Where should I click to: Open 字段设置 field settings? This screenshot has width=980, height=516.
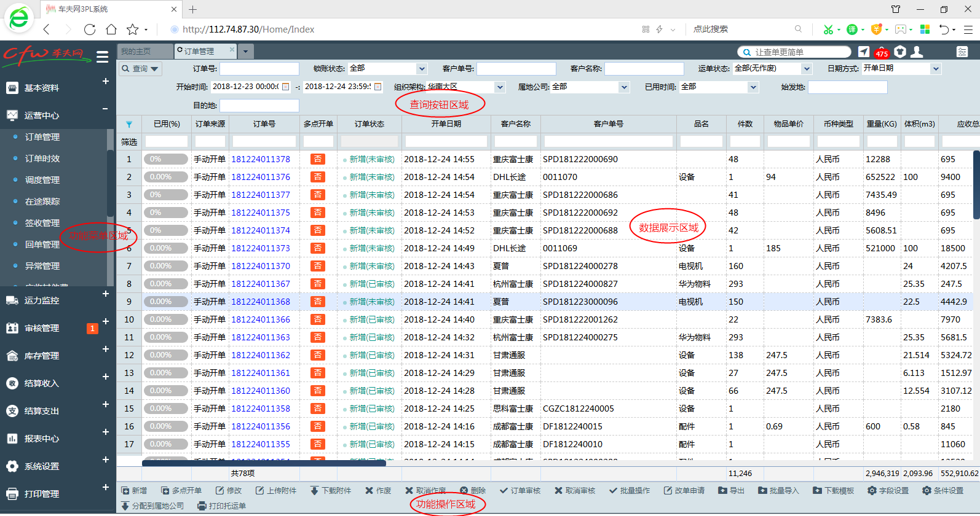888,491
